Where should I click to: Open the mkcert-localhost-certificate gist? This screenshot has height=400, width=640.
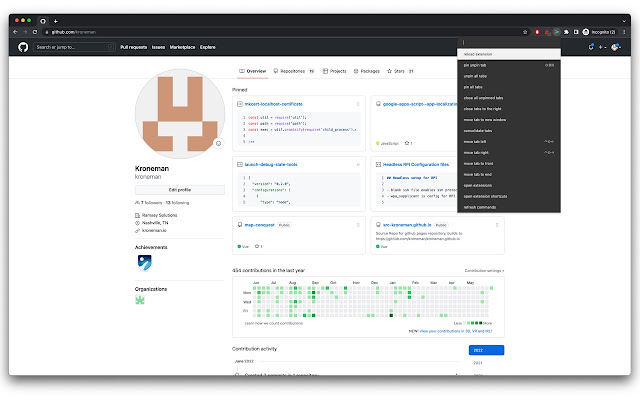pyautogui.click(x=273, y=104)
